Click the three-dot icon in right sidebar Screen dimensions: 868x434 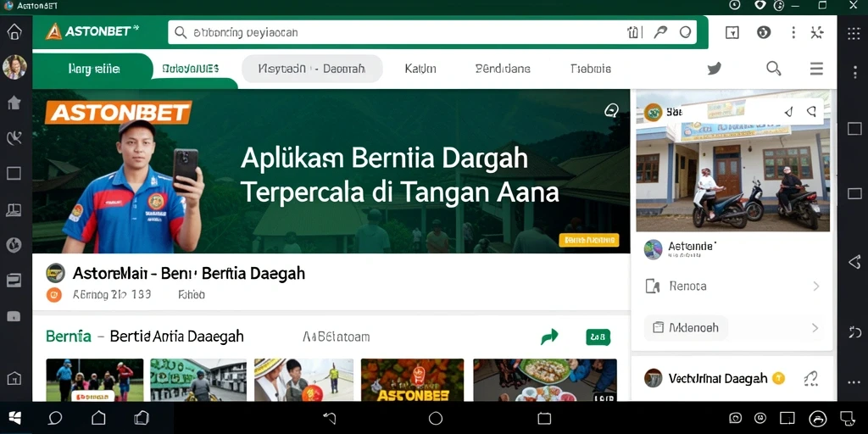pyautogui.click(x=854, y=382)
